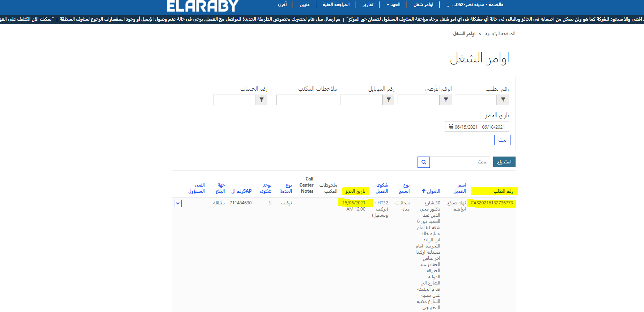The image size is (644, 312).
Task: Focus the ملاحظات المكتب input field
Action: point(307,100)
